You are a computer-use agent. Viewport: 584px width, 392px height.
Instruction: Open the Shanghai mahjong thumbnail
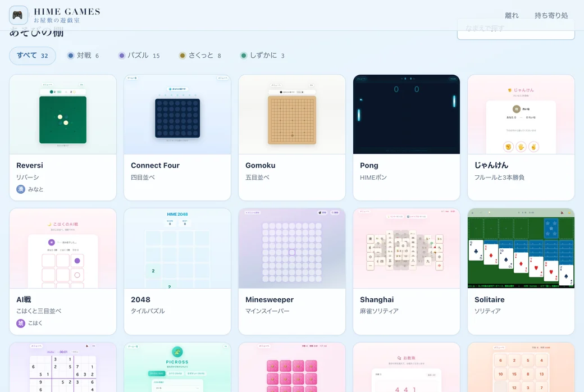(407, 249)
